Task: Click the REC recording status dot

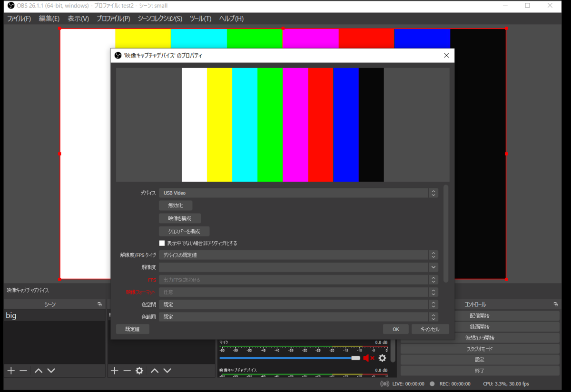Action: pyautogui.click(x=432, y=384)
